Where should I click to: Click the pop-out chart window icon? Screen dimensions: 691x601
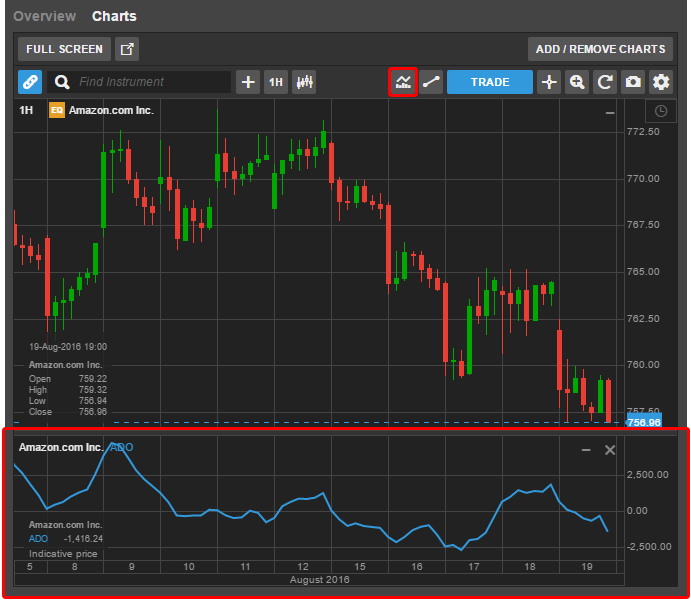[x=127, y=49]
